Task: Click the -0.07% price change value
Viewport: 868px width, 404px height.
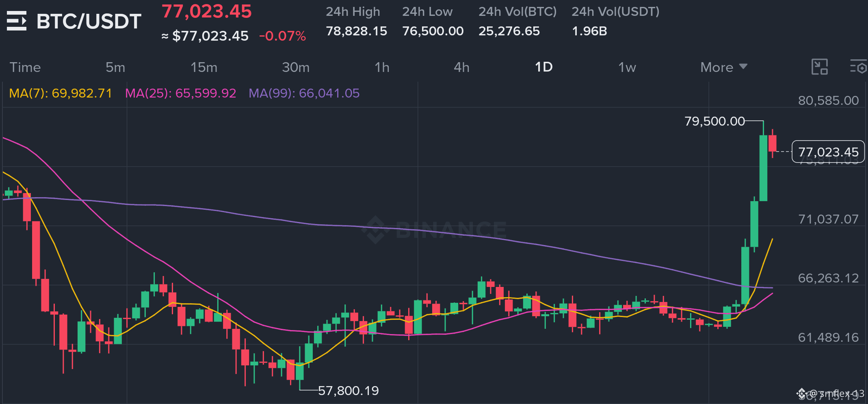Action: (283, 36)
